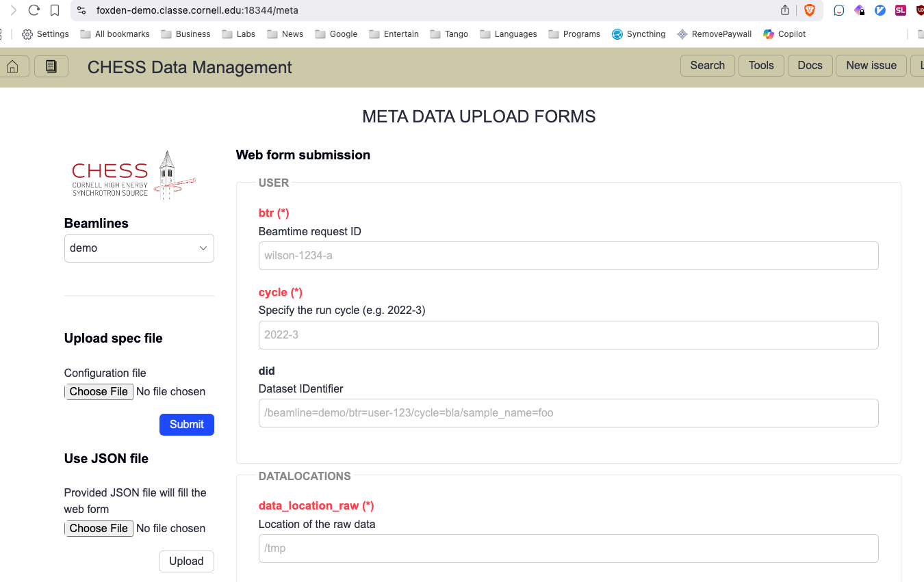
Task: Open the uBlock shield extension icon
Action: pos(920,10)
